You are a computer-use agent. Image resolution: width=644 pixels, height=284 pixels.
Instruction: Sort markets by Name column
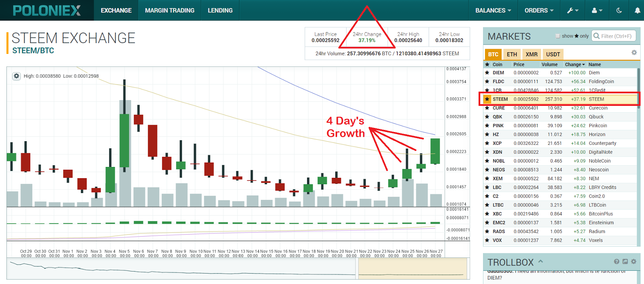594,64
